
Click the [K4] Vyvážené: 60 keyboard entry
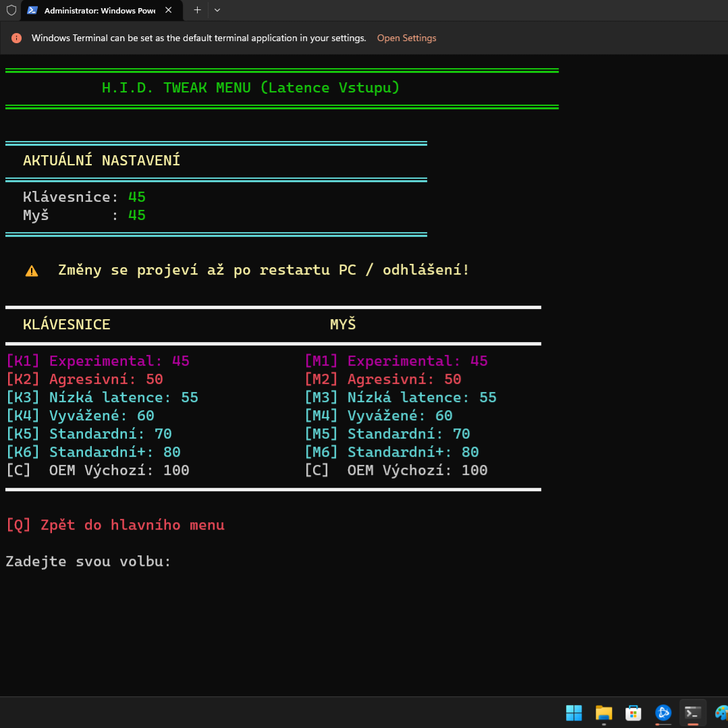tap(80, 416)
